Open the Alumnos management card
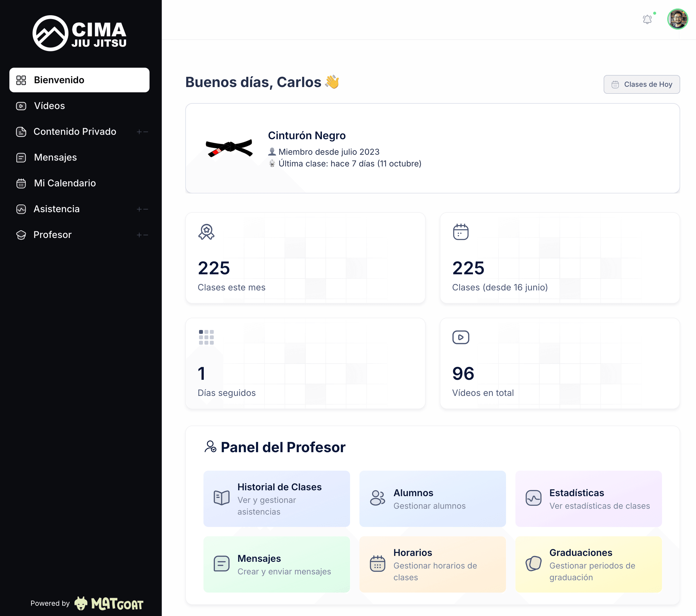696x616 pixels. pos(432,498)
